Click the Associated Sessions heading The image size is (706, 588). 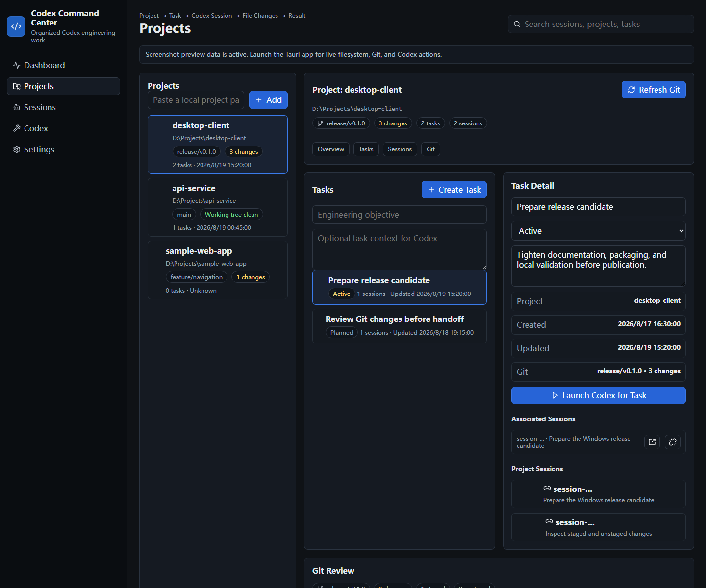(543, 419)
